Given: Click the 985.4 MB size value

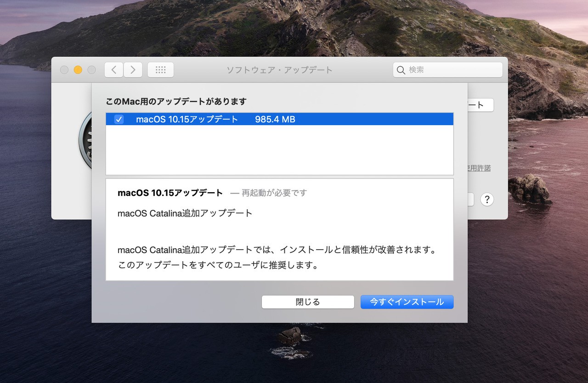Looking at the screenshot, I should pyautogui.click(x=275, y=120).
